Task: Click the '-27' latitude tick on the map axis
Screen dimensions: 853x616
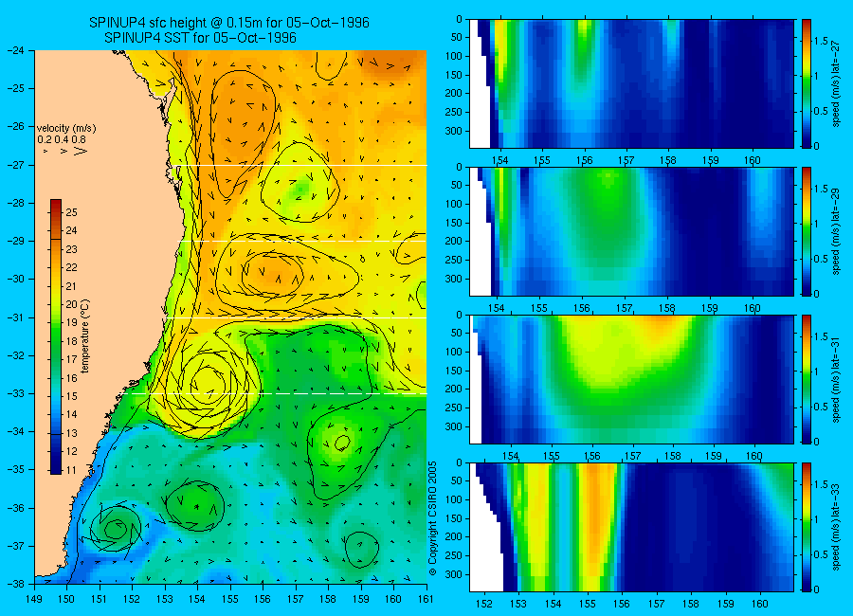Action: click(x=16, y=164)
